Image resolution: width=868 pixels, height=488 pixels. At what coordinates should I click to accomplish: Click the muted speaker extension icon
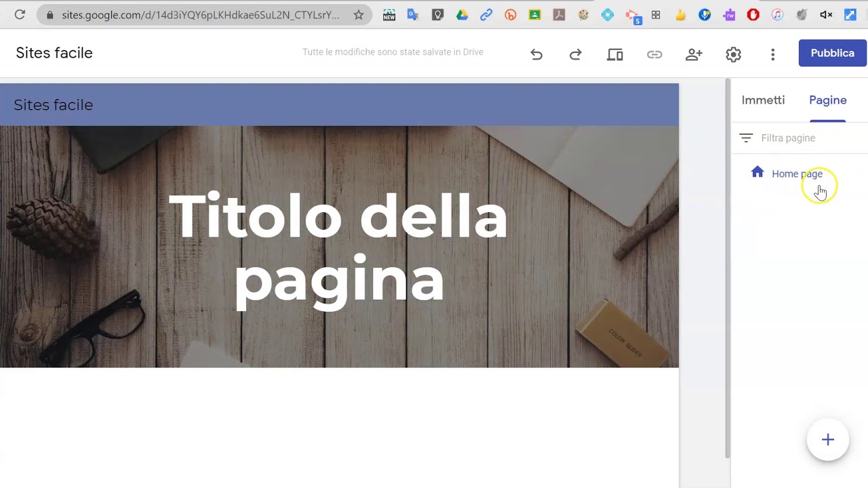[826, 14]
